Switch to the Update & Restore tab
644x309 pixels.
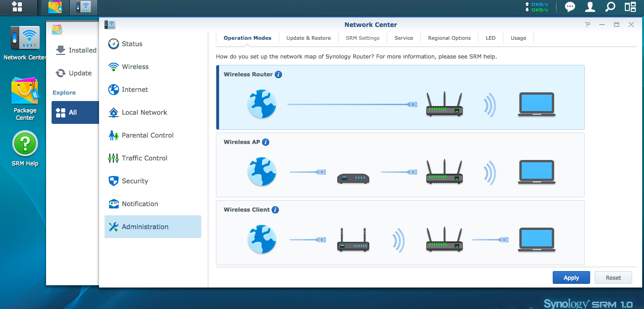(x=309, y=38)
